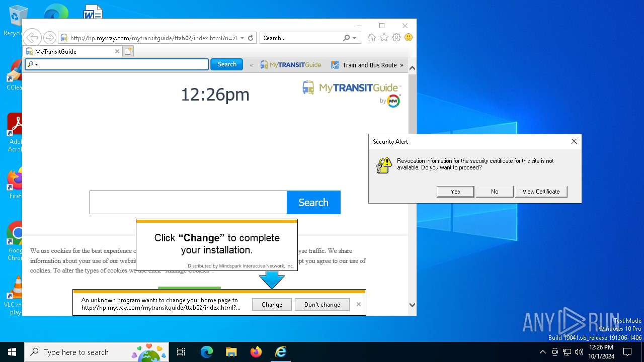Click the scroll down arrow of the page
The width and height of the screenshot is (644, 362).
click(412, 305)
